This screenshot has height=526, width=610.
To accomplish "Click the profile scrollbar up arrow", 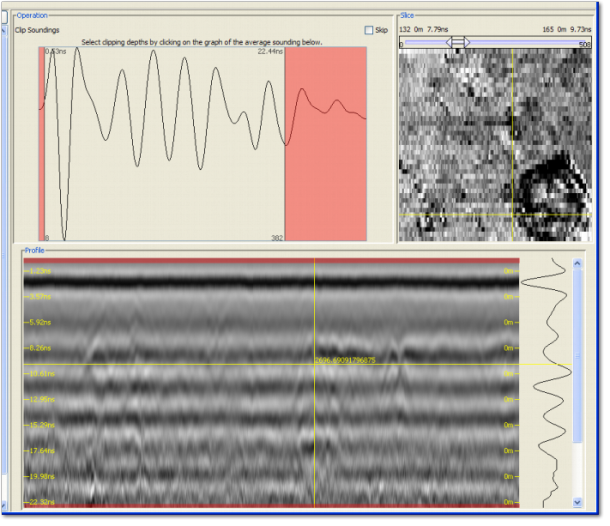I will 577,263.
